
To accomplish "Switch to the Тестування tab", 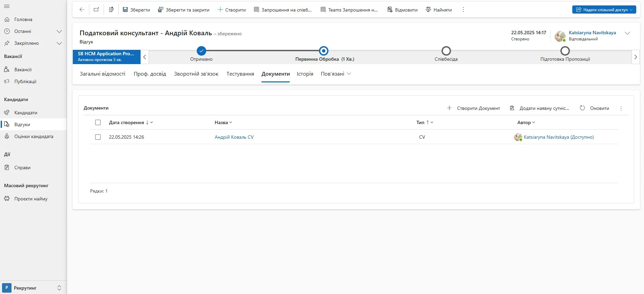I will pos(240,74).
